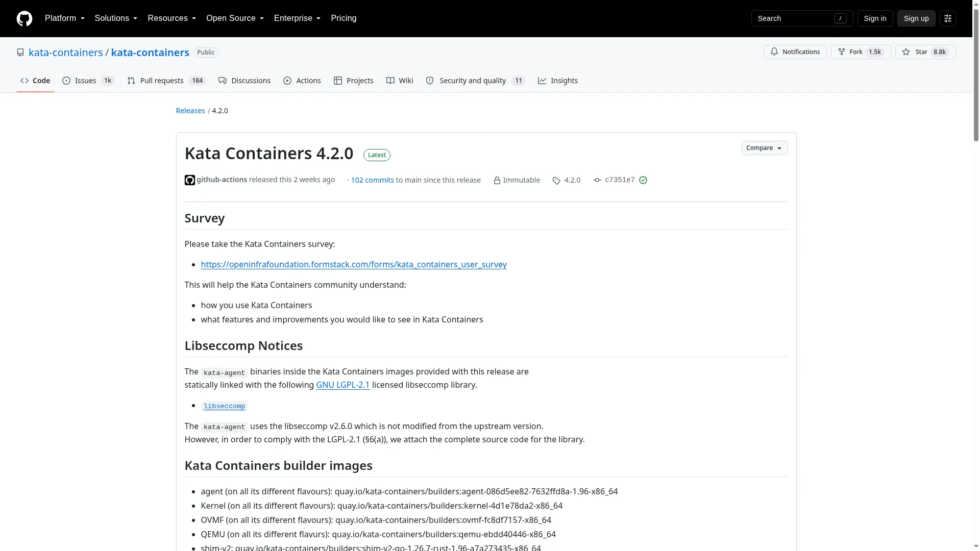Image resolution: width=980 pixels, height=551 pixels.
Task: Switch to the Code tab
Action: (x=35, y=81)
